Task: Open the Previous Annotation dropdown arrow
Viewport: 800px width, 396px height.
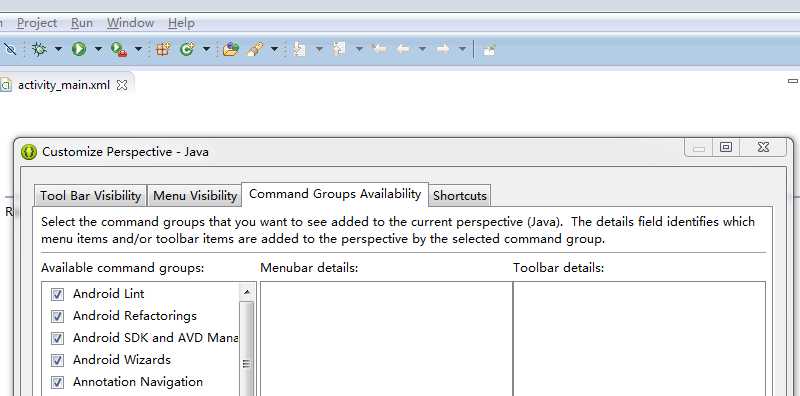Action: pos(359,49)
